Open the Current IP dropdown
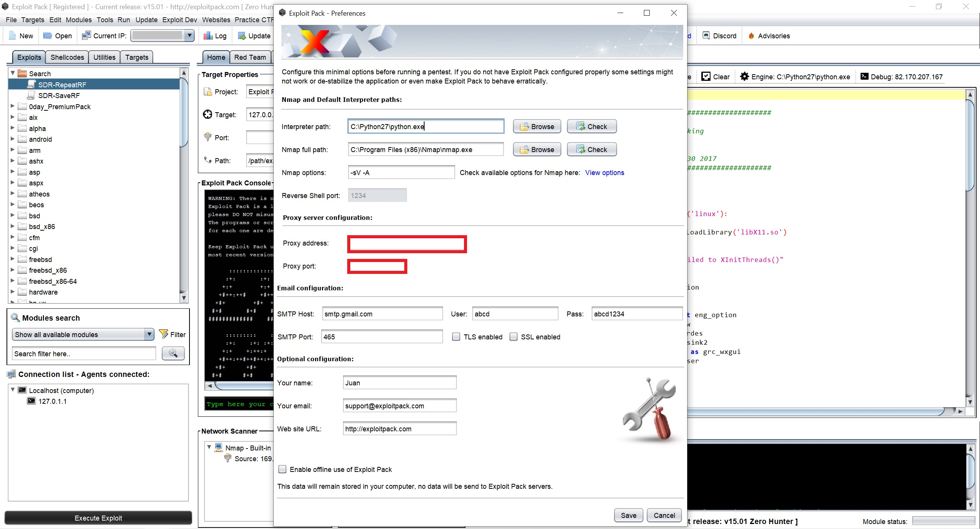980x529 pixels. tap(189, 36)
